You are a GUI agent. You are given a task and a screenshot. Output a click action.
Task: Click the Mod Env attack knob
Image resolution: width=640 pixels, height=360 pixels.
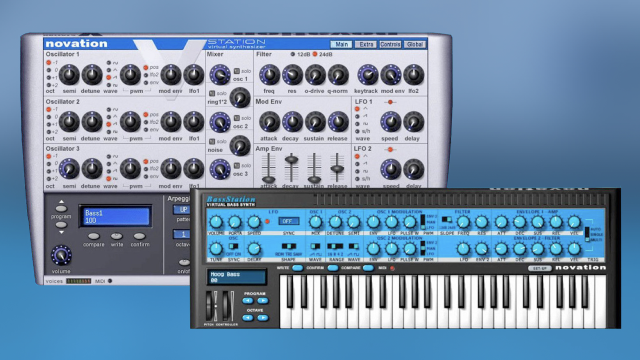tap(269, 122)
